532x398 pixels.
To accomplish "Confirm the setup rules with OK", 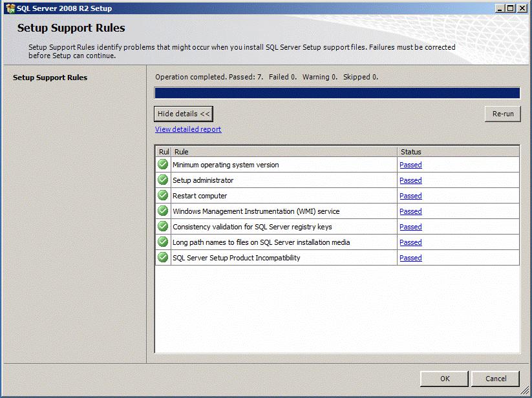I will (x=444, y=379).
